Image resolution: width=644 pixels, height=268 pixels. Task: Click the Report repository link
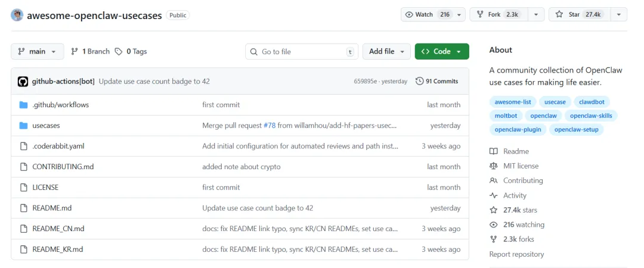pyautogui.click(x=516, y=254)
